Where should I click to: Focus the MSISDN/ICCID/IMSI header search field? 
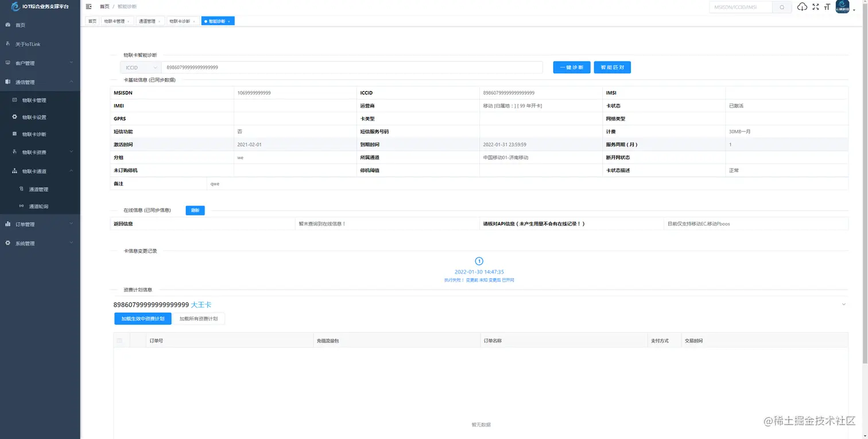click(741, 7)
